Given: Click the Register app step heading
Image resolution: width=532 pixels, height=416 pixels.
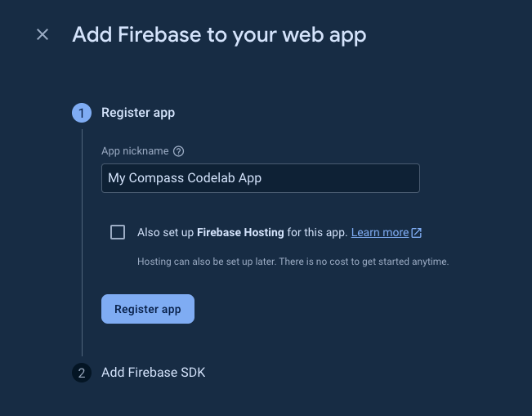Looking at the screenshot, I should pos(138,113).
